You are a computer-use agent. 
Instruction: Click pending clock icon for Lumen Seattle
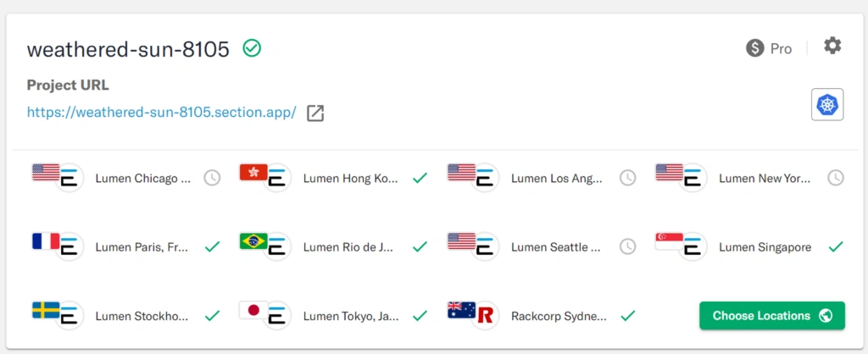point(627,246)
